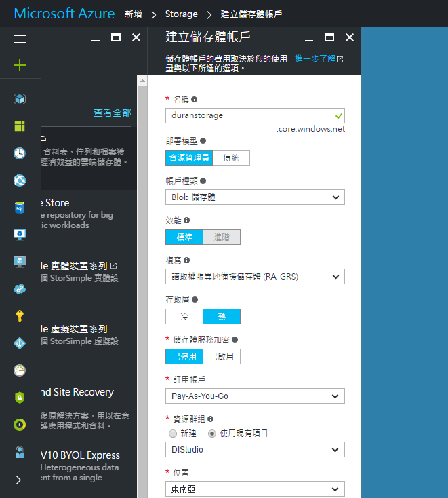The height and width of the screenshot is (498, 448).
Task: Close the 建立儲存體帳戶 blade
Action: pos(350,37)
